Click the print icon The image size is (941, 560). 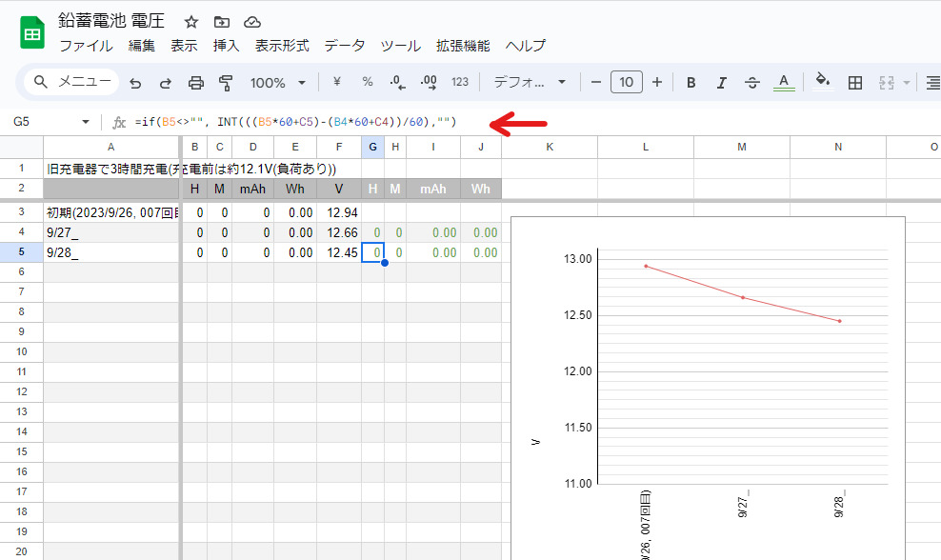point(196,83)
